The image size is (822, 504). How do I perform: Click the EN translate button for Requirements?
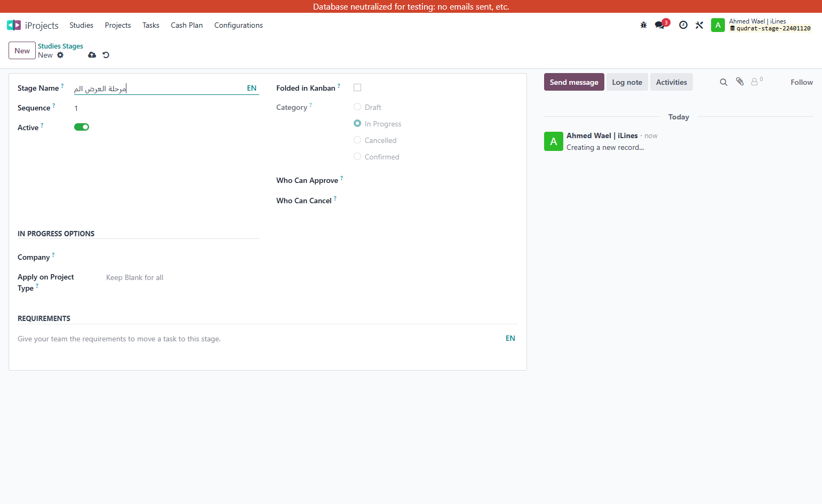tap(510, 338)
